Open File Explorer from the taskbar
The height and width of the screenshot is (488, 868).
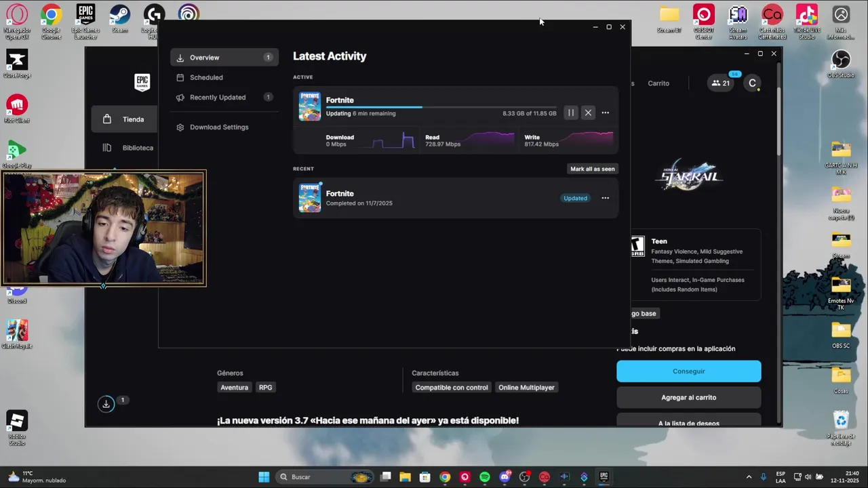tap(405, 477)
